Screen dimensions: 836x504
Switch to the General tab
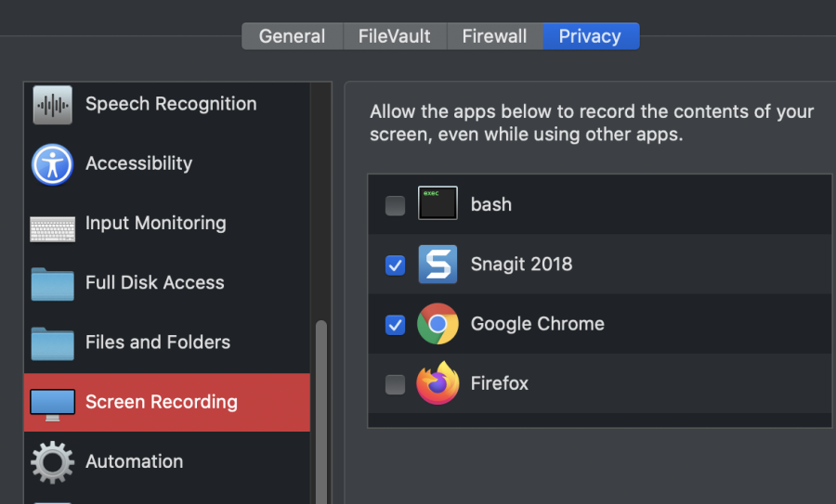click(x=292, y=36)
